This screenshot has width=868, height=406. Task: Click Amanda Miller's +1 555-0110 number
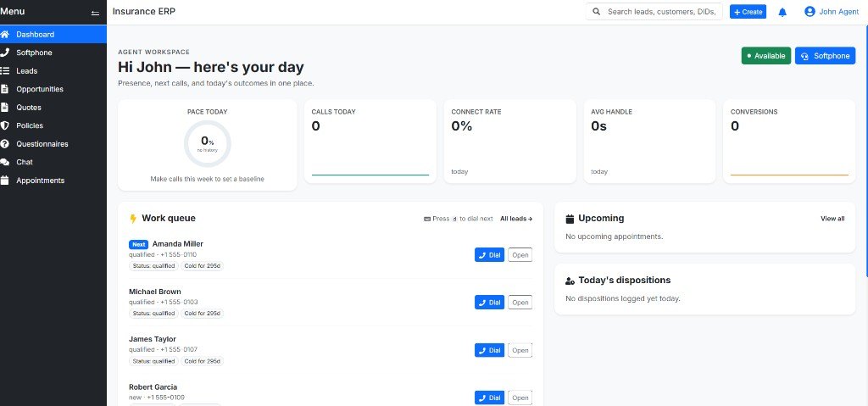(178, 255)
